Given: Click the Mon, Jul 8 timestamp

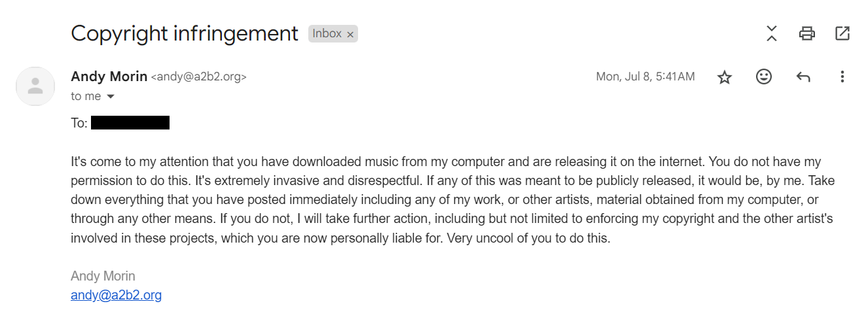Looking at the screenshot, I should (645, 77).
